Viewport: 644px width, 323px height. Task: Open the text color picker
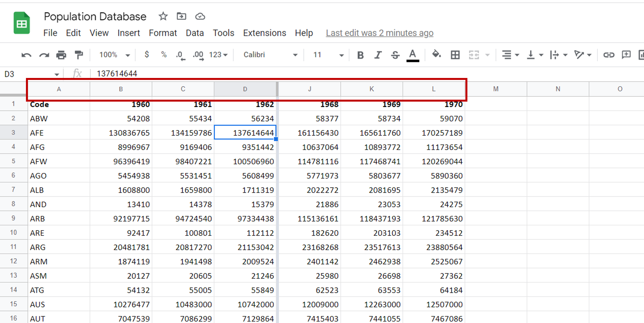(x=413, y=55)
